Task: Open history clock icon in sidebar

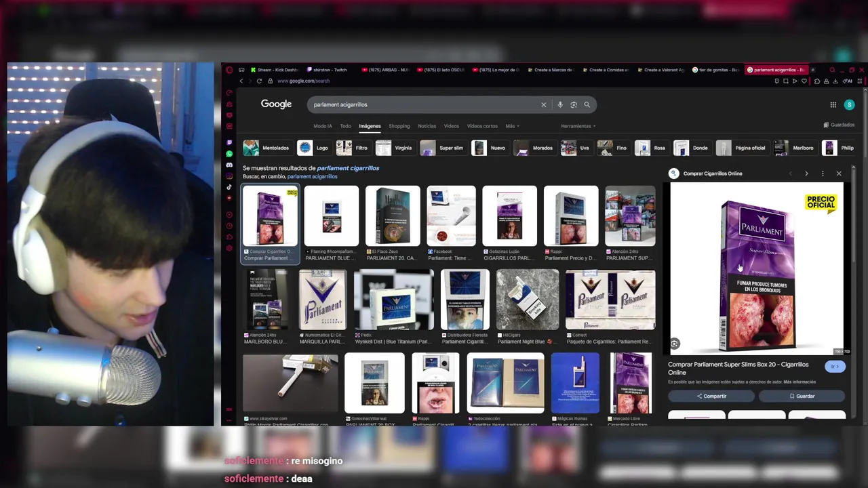Action: click(229, 226)
